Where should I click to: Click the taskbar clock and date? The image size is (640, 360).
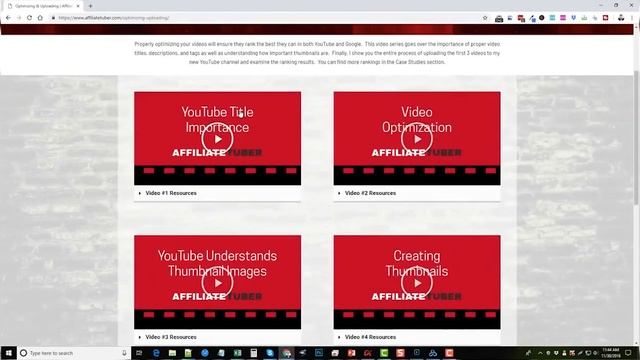[611, 353]
